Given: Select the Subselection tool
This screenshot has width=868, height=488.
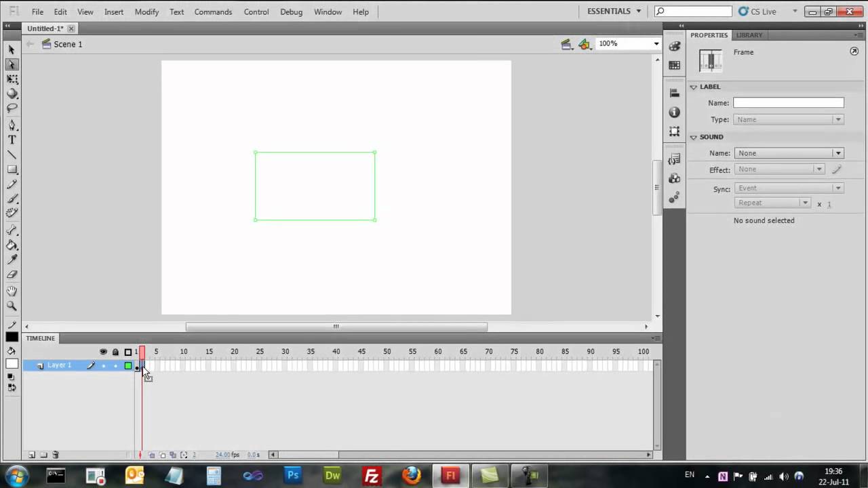Looking at the screenshot, I should pos(12,64).
